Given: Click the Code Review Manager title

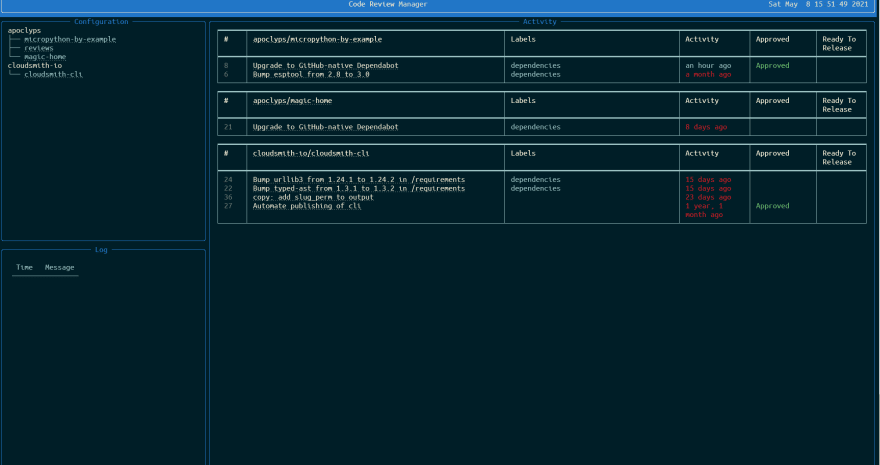Looking at the screenshot, I should [388, 4].
